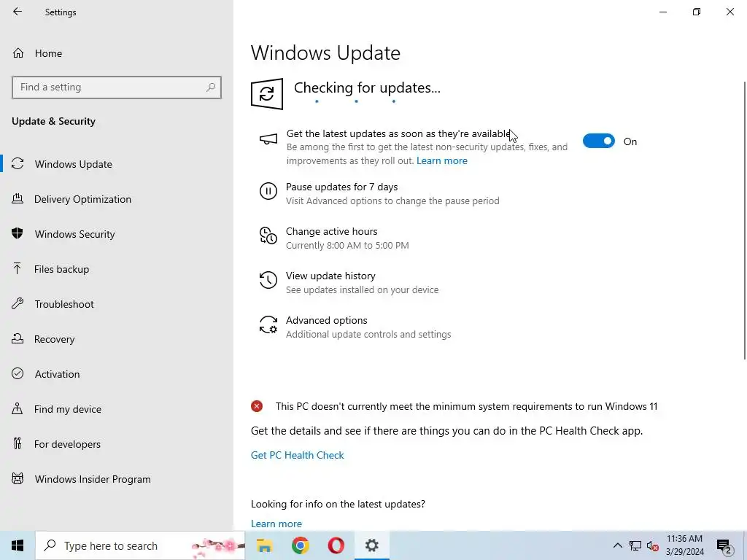Viewport: 747px width, 560px height.
Task: Click the Update & Security heading
Action: 53,121
